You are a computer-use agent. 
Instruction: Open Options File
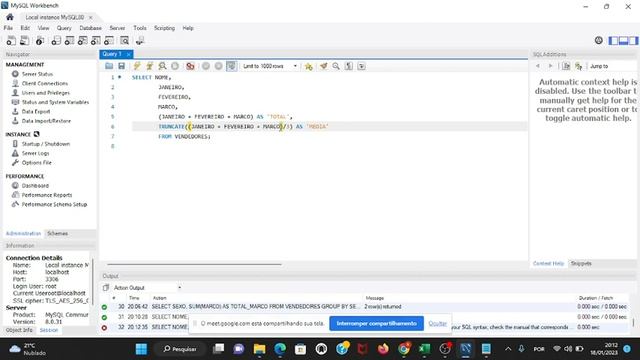[x=37, y=162]
